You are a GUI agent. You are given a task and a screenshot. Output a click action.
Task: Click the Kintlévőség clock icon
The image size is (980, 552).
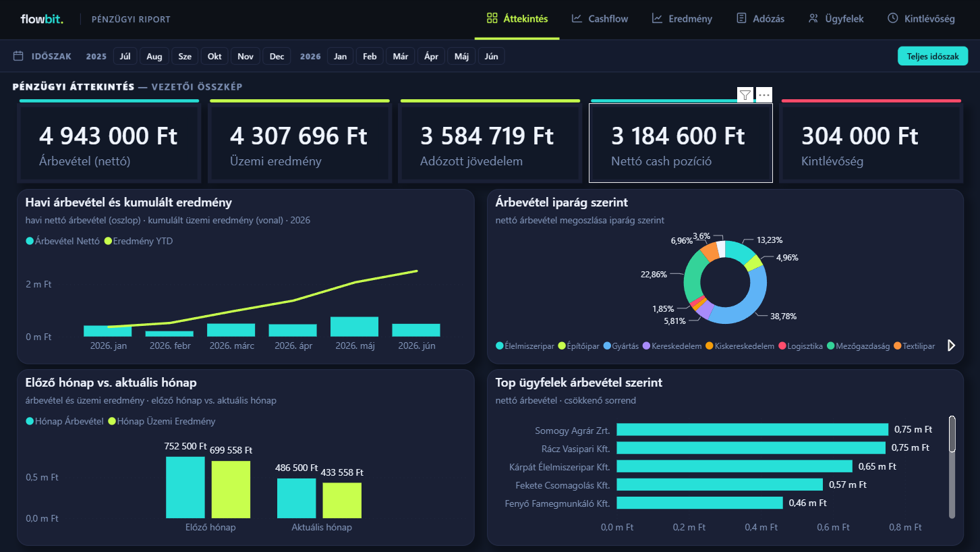[x=893, y=18]
